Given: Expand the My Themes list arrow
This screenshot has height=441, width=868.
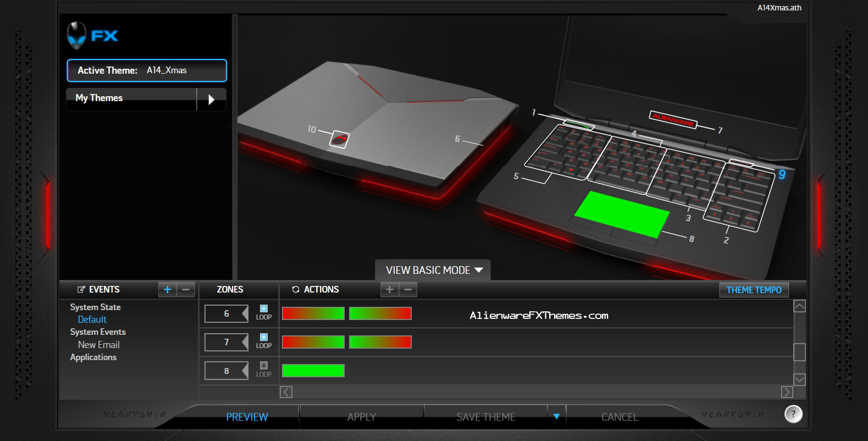Looking at the screenshot, I should click(212, 100).
